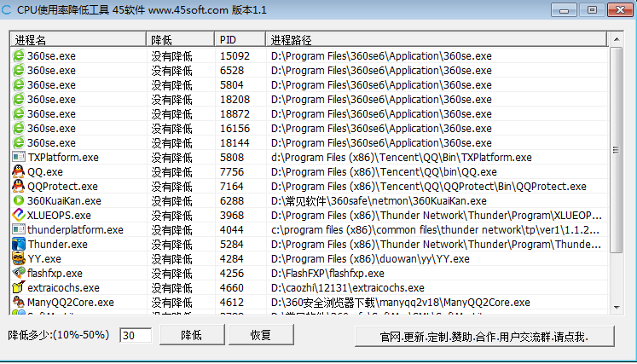Screen dimensions: 637x364
Task: Click path D:\Program Files (x86)\duowan\yy\YY.exe
Action: [370, 259]
